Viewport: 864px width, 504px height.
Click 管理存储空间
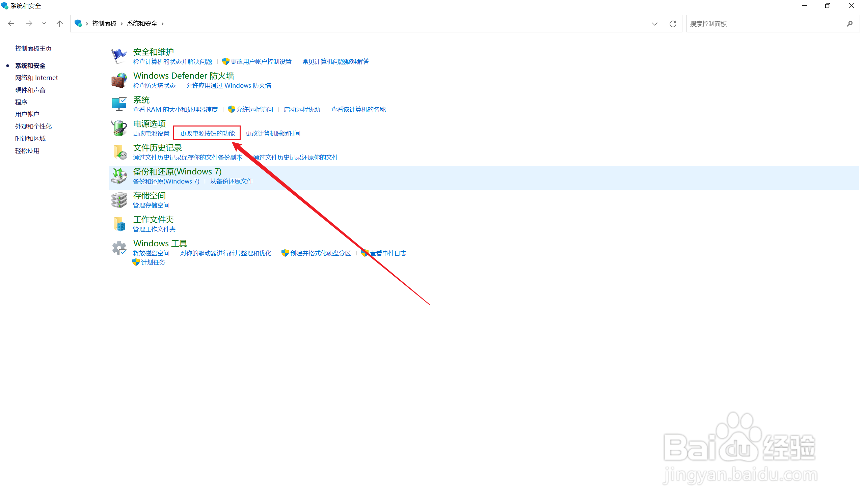[x=151, y=205]
